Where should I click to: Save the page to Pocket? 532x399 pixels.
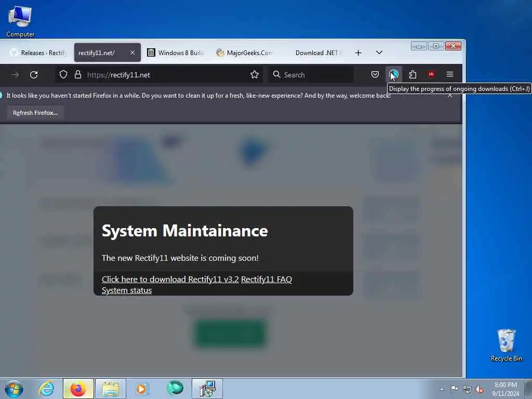[375, 74]
